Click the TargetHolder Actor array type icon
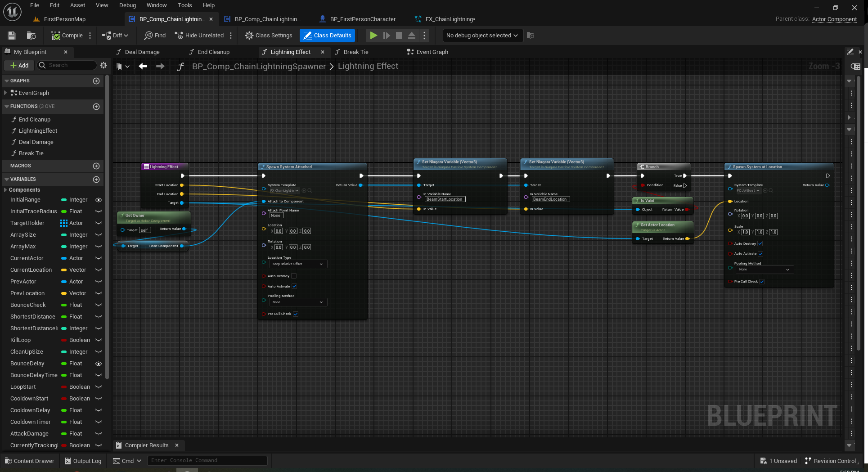Screen dimensions: 868x472 (x=64, y=224)
